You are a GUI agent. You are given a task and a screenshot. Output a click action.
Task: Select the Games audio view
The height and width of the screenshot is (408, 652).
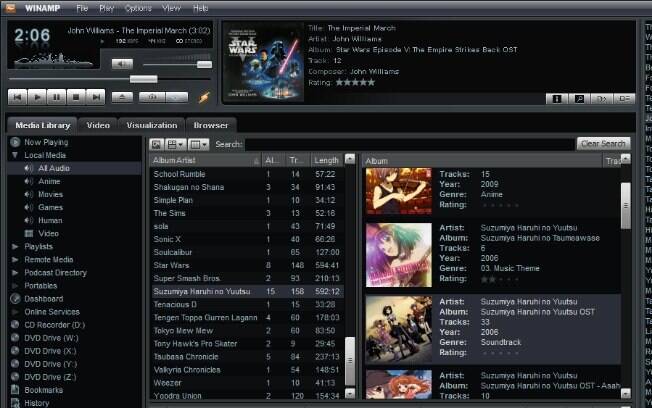point(50,207)
